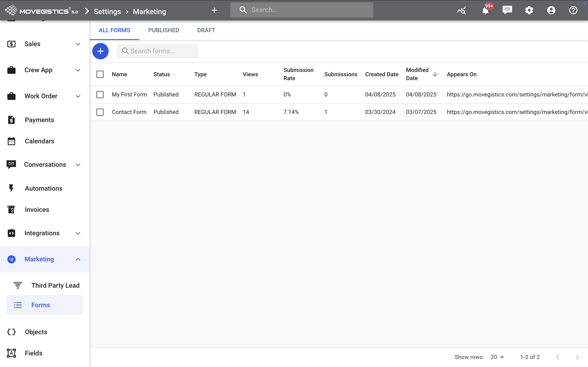Collapse the Marketing sidebar section
The height and width of the screenshot is (367, 588).
78,259
